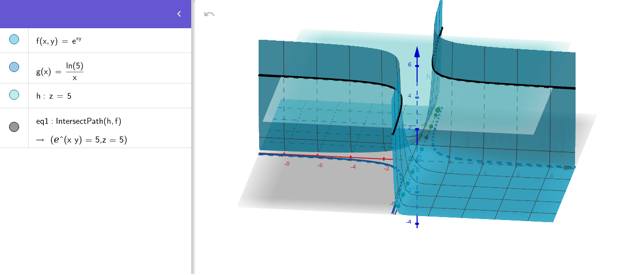Click the undo arrow icon
This screenshot has height=275, width=644.
(209, 14)
